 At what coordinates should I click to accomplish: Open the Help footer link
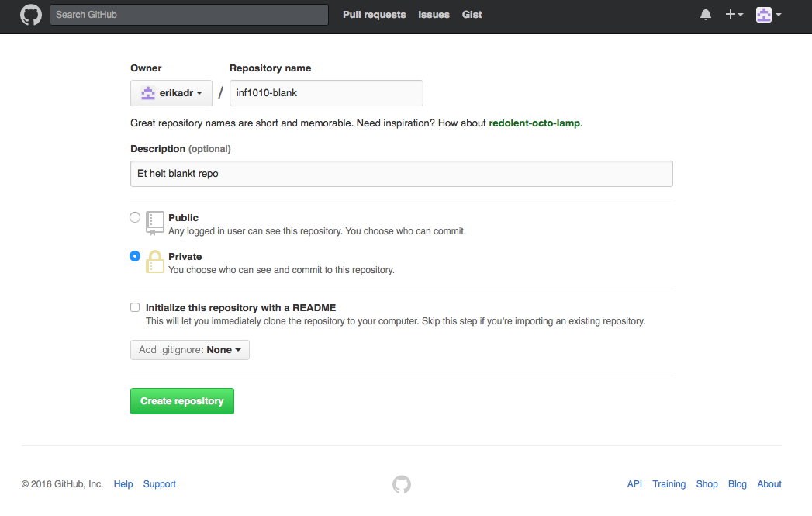tap(123, 484)
